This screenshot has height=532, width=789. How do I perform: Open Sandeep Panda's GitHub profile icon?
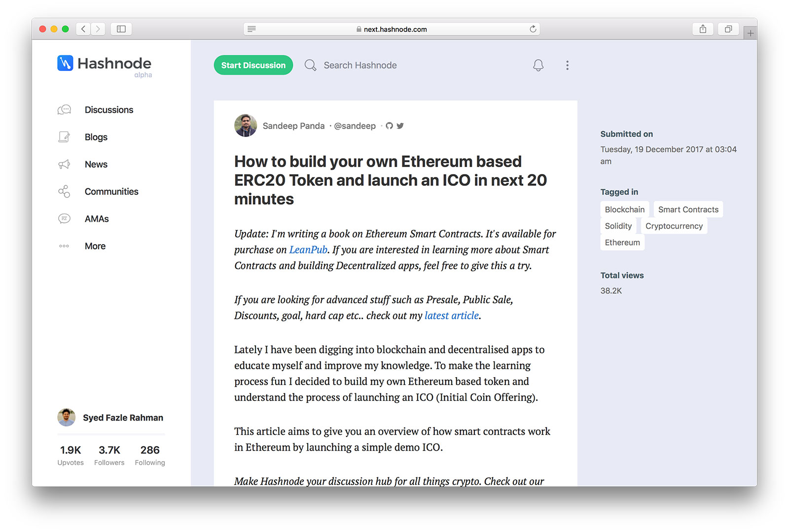[389, 126]
